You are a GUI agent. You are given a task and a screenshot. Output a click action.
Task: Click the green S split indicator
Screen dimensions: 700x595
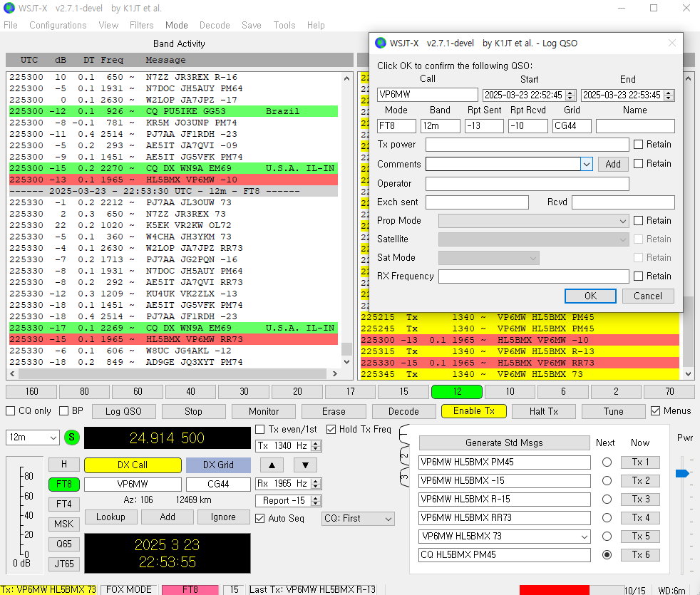click(x=72, y=438)
